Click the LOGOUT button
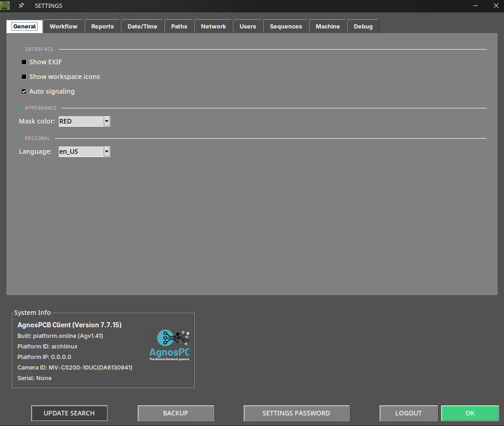504x426 pixels. point(408,413)
